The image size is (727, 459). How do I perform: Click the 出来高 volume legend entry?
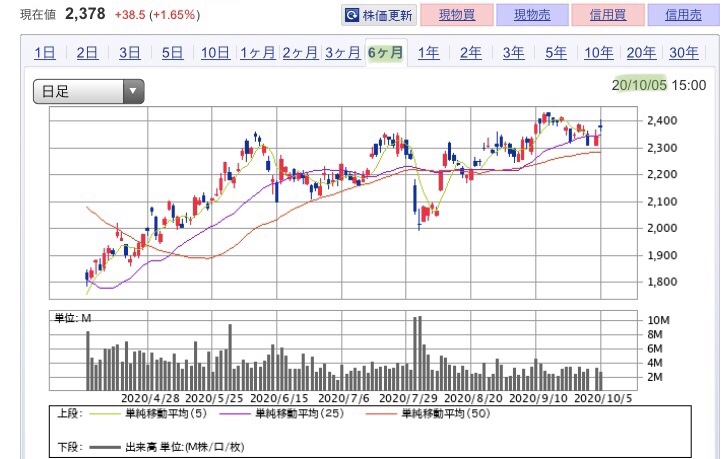click(x=166, y=447)
